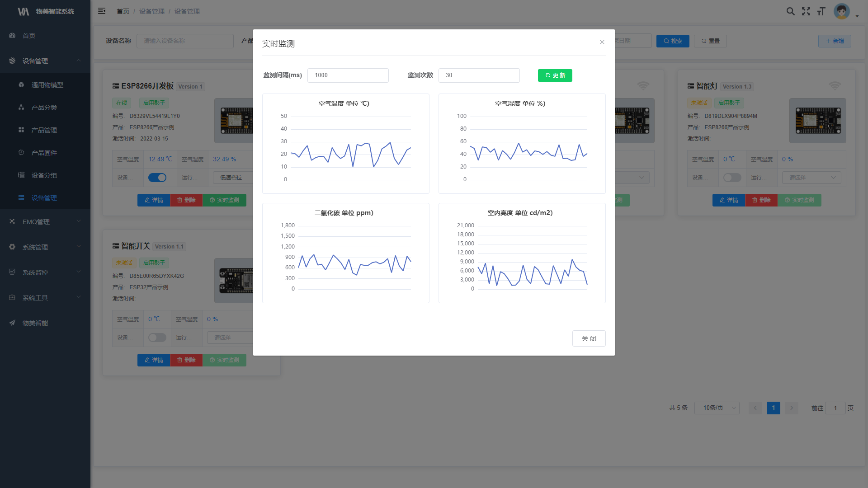Click WiFi status icon on 智能灯 card
Image resolution: width=868 pixels, height=488 pixels.
835,85
